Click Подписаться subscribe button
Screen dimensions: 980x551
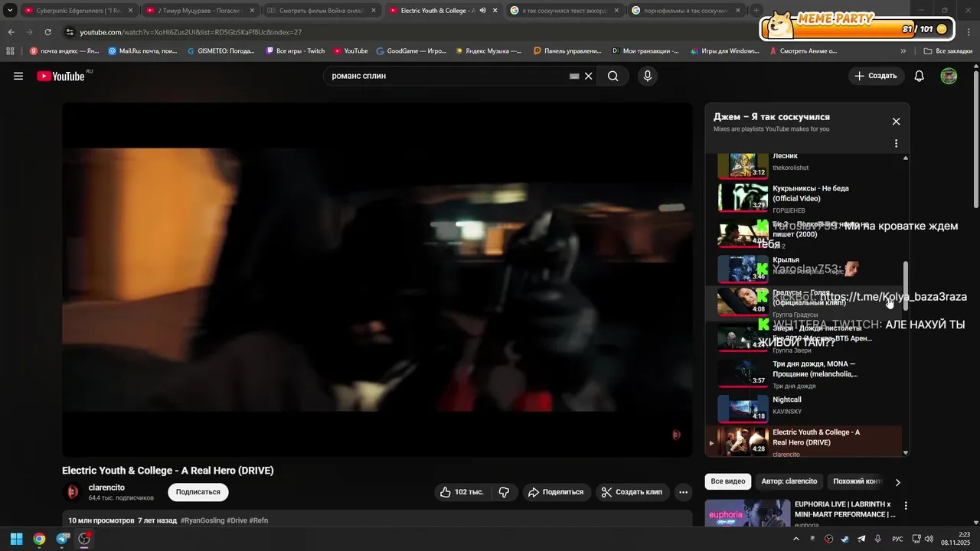point(198,492)
